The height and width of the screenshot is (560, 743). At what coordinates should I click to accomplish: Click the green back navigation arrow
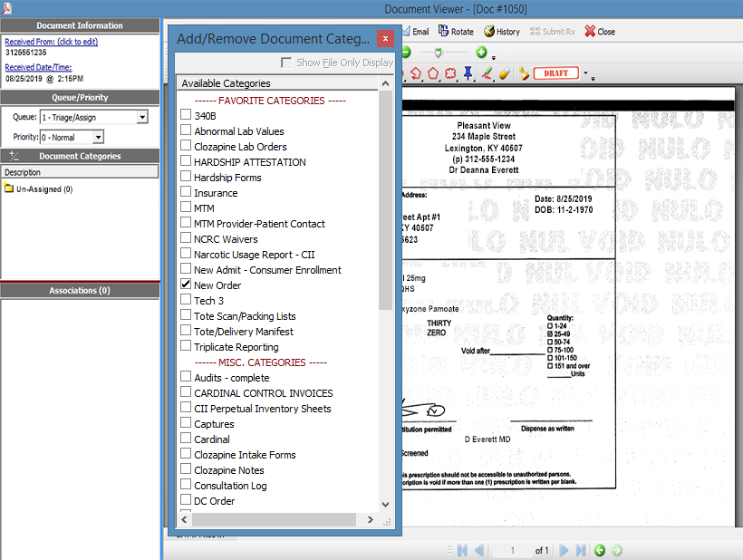click(599, 550)
